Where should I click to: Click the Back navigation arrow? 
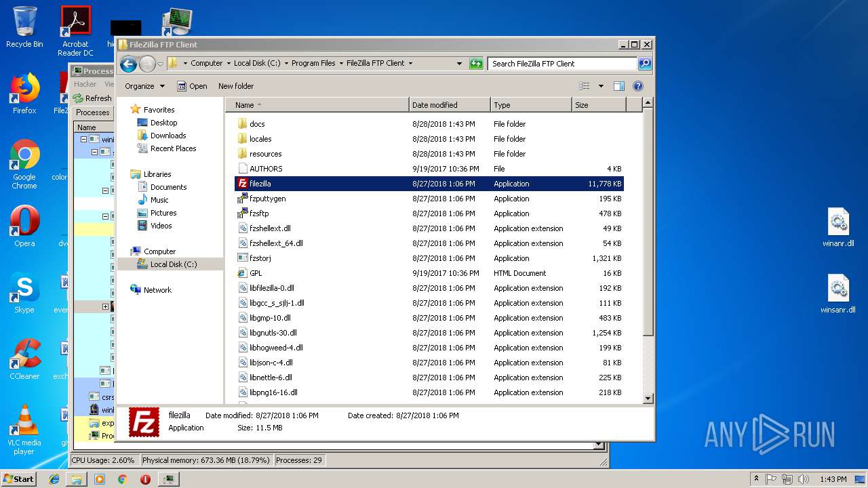click(128, 64)
